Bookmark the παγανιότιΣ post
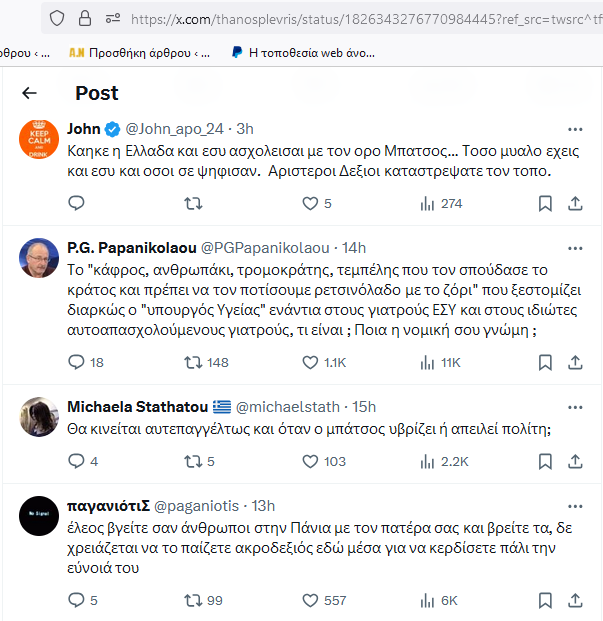 pyautogui.click(x=545, y=600)
